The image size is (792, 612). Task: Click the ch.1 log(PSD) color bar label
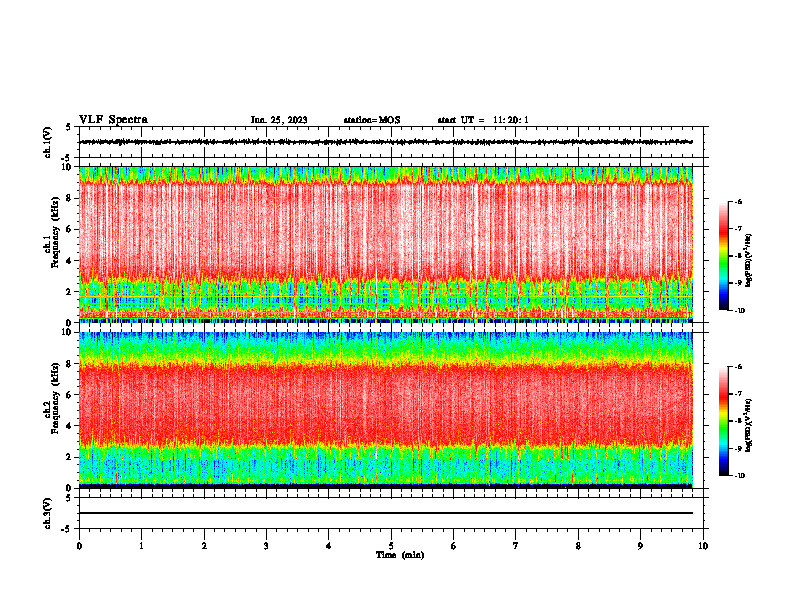click(x=749, y=260)
